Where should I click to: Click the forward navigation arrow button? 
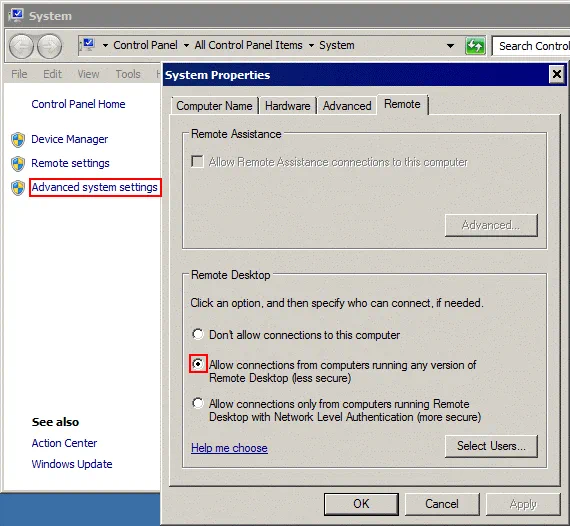[x=50, y=46]
